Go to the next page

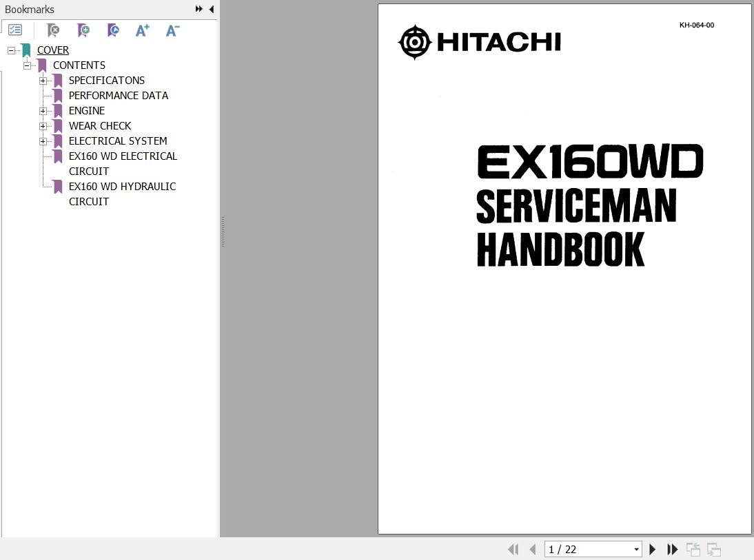pyautogui.click(x=653, y=549)
